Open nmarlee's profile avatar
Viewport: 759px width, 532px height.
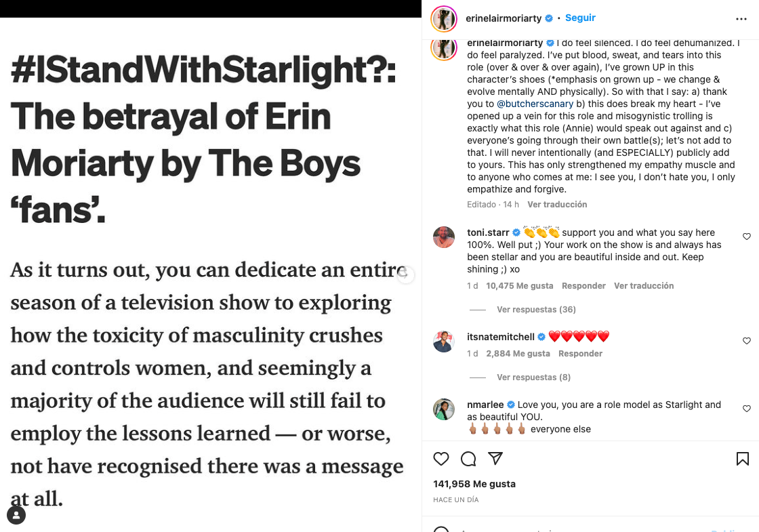pyautogui.click(x=444, y=409)
